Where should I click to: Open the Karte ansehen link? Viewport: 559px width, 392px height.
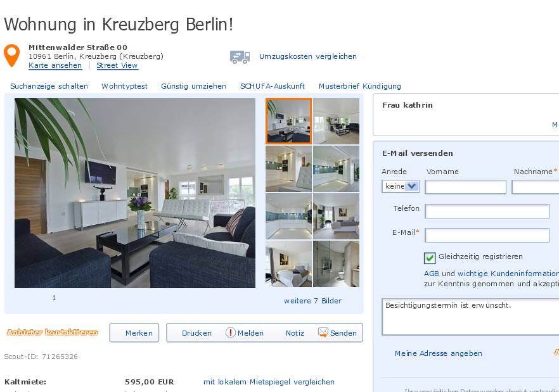tap(55, 65)
